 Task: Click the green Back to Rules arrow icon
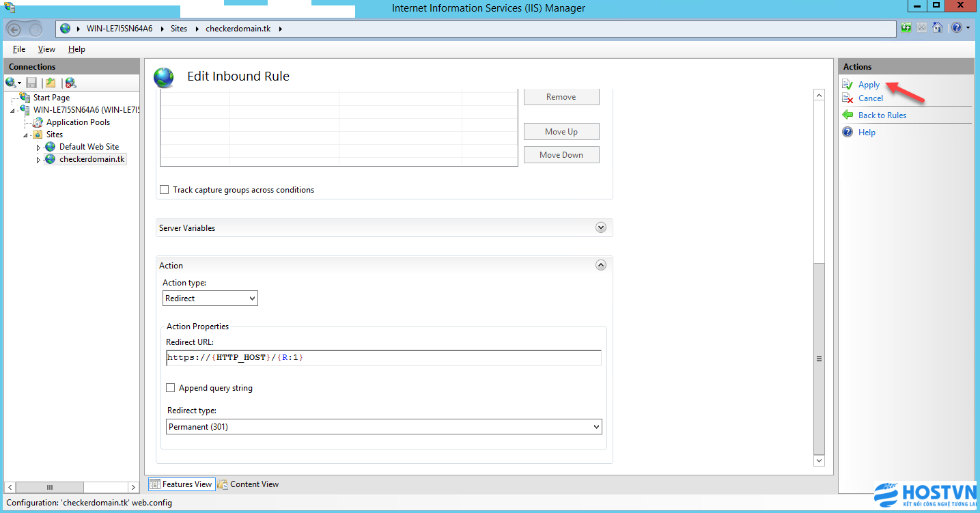coord(848,115)
